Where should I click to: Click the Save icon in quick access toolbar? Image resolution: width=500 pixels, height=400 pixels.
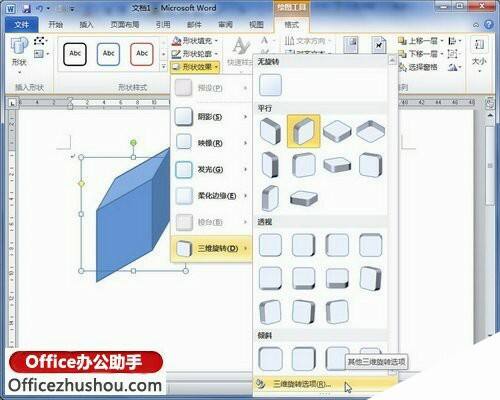click(26, 8)
